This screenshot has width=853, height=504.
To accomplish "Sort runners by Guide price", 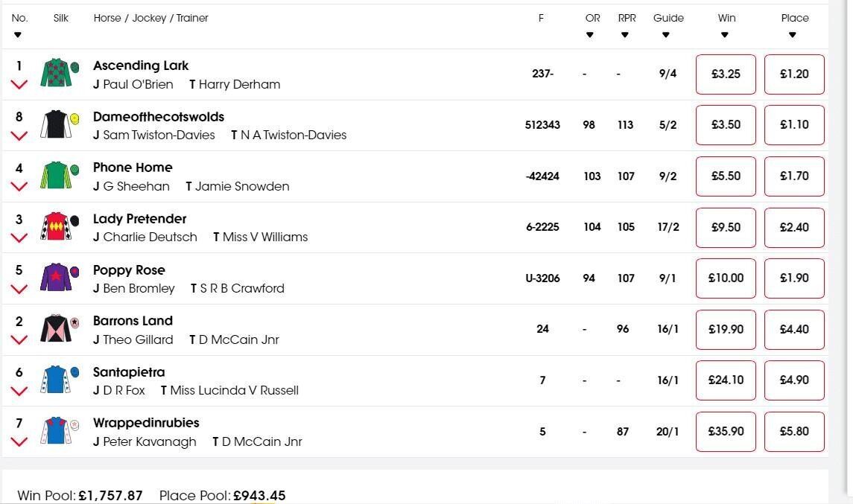I will pyautogui.click(x=665, y=35).
